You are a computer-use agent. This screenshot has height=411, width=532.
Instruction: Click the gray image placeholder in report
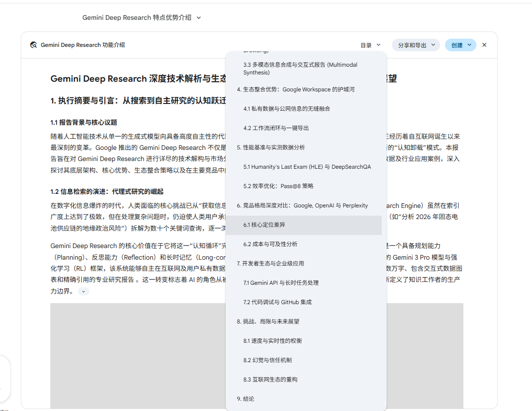[x=138, y=356]
